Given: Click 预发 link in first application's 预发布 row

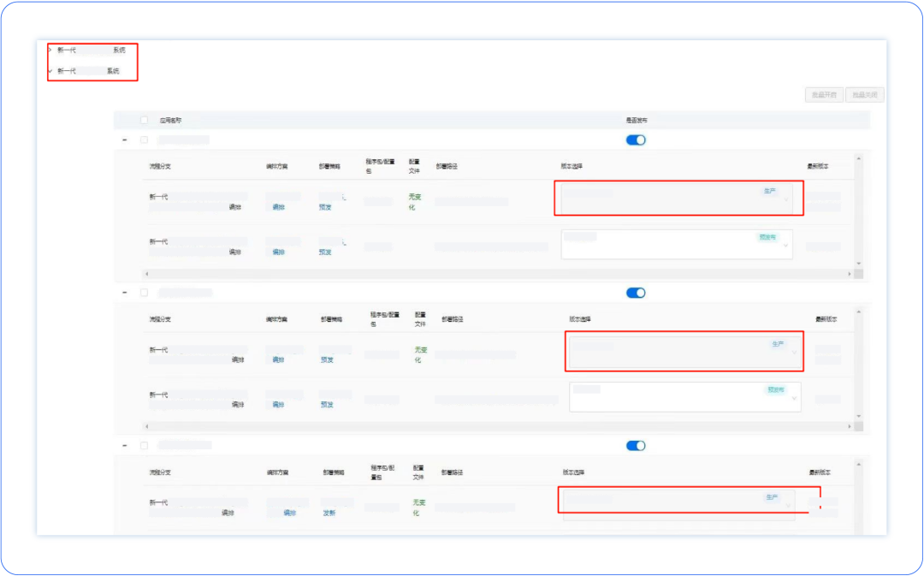Looking at the screenshot, I should [325, 252].
